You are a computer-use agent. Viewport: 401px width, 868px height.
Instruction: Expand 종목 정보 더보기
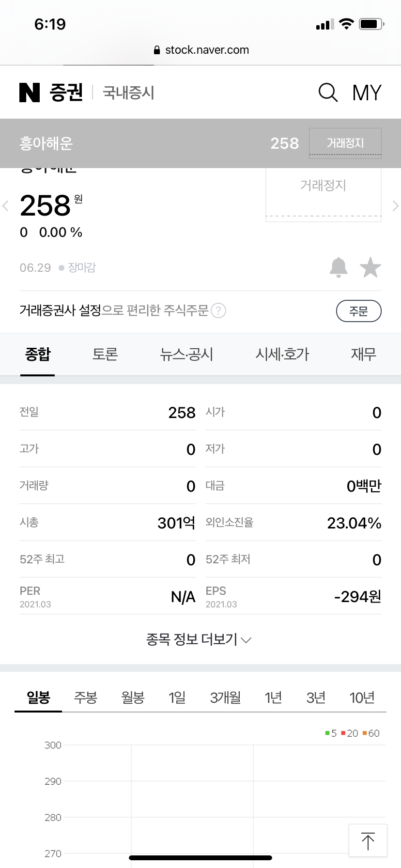[199, 639]
